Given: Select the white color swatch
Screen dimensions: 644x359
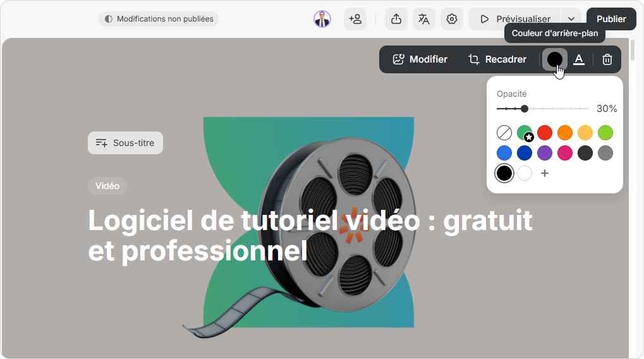Looking at the screenshot, I should pyautogui.click(x=525, y=173).
